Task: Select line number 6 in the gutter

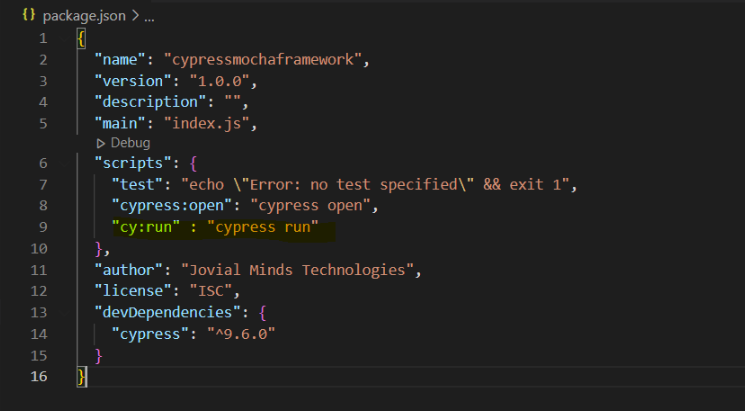Action: click(x=43, y=163)
